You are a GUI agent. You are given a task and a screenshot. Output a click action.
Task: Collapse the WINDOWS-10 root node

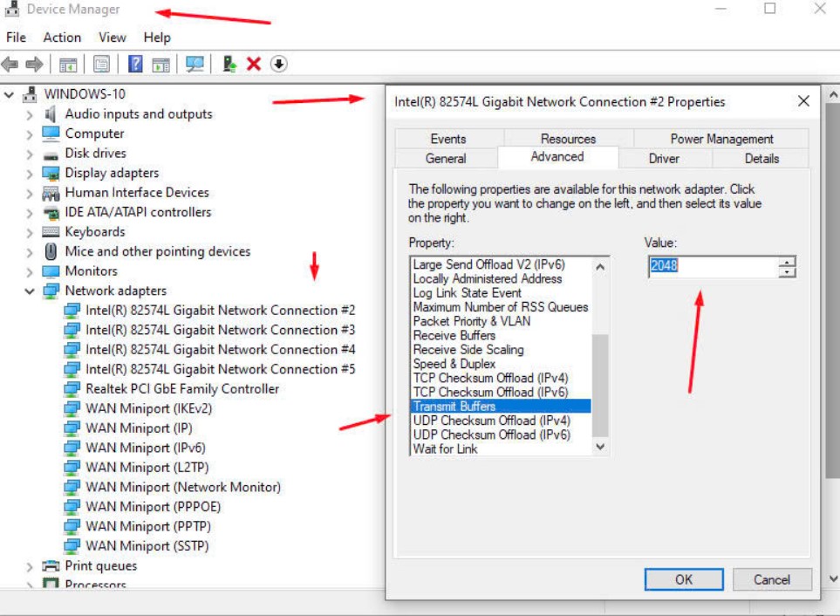tap(9, 95)
